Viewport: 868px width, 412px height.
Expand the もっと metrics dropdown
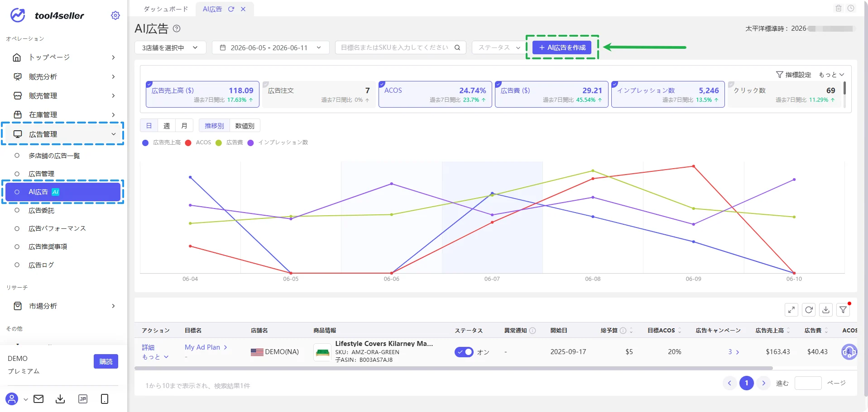[x=831, y=75]
